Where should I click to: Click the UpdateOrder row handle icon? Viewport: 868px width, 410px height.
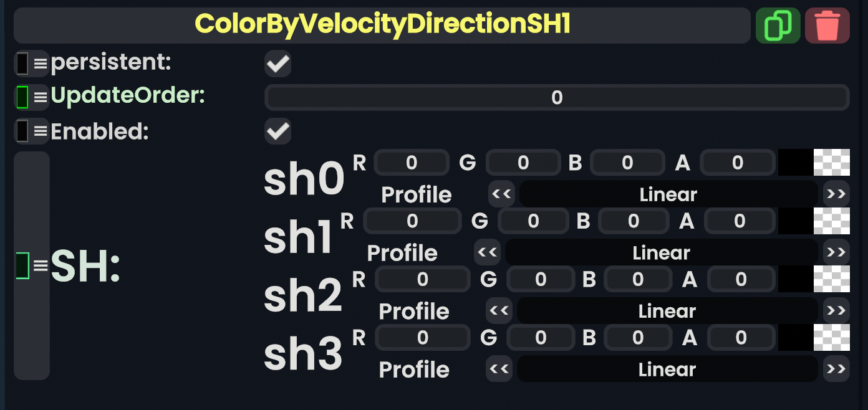(x=31, y=97)
